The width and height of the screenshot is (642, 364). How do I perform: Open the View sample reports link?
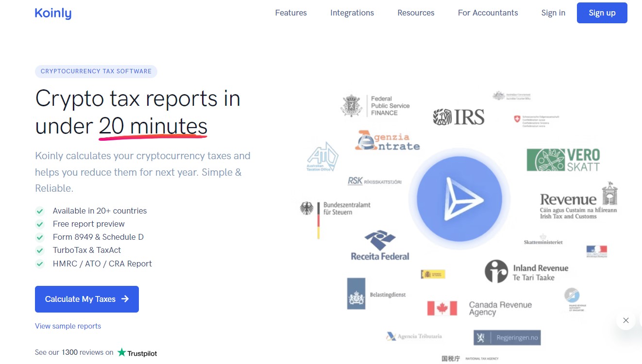click(68, 326)
